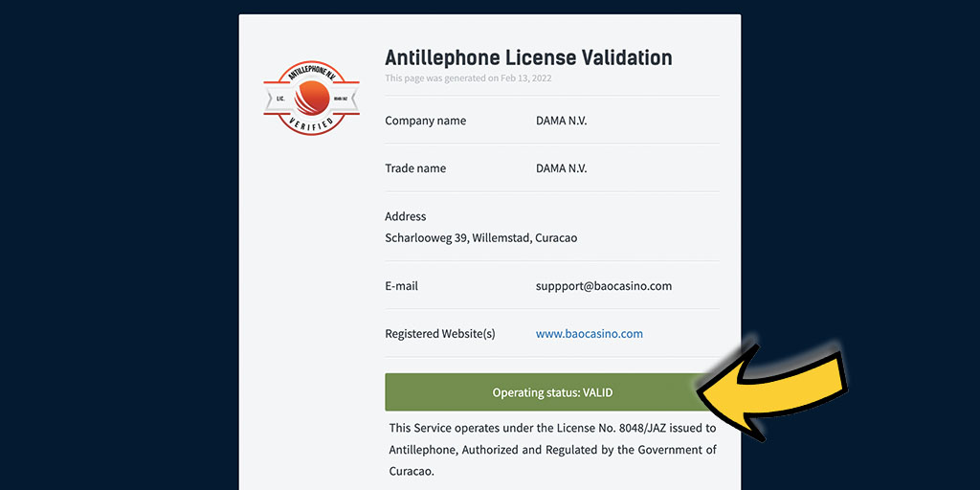Image resolution: width=980 pixels, height=490 pixels.
Task: Select the Company name value DAMA N.V.
Action: (x=561, y=121)
